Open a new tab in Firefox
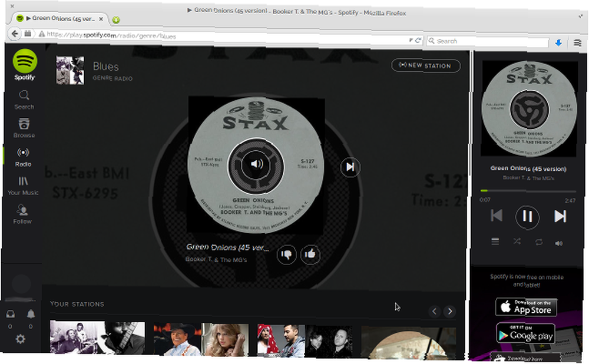The height and width of the screenshot is (364, 589). [x=116, y=19]
